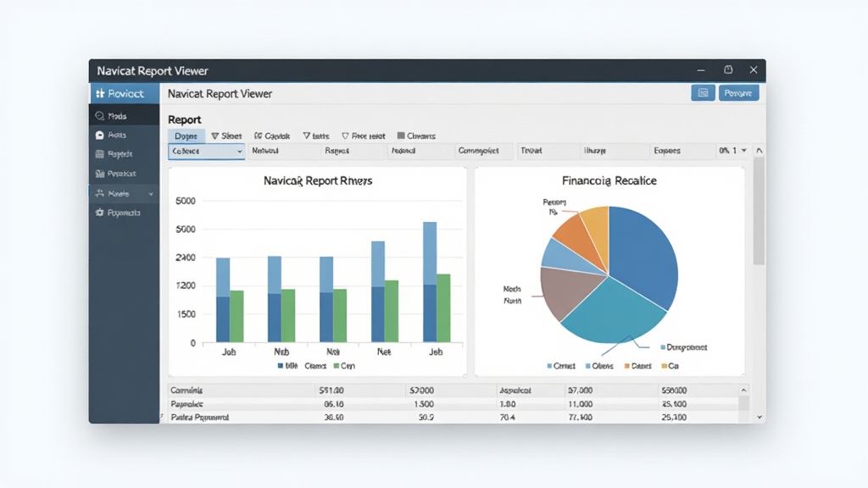Expand the chevron beside the people sidebar item

coord(151,194)
